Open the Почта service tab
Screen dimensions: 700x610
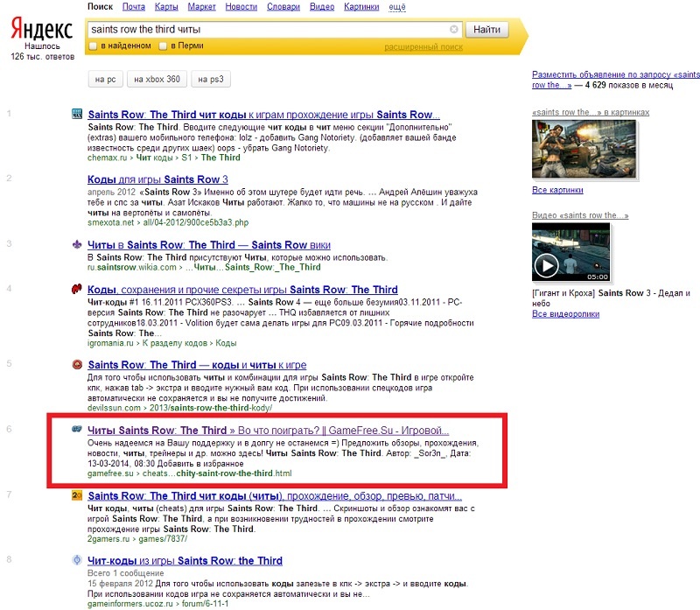[134, 7]
